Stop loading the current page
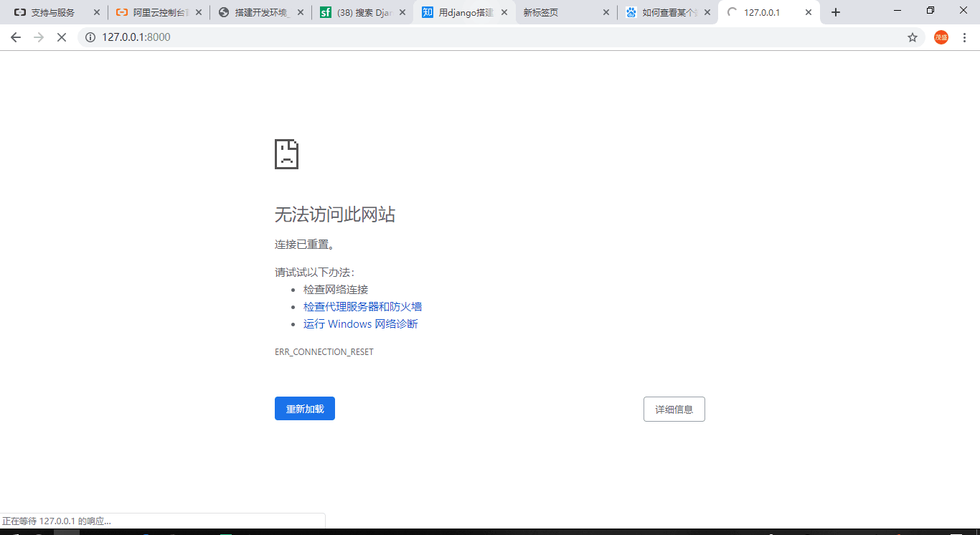This screenshot has height=535, width=980. 62,37
